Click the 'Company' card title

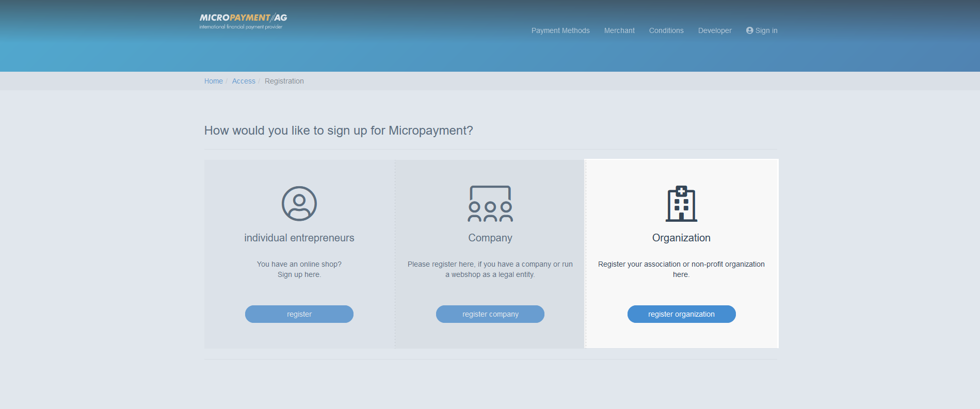pyautogui.click(x=490, y=238)
